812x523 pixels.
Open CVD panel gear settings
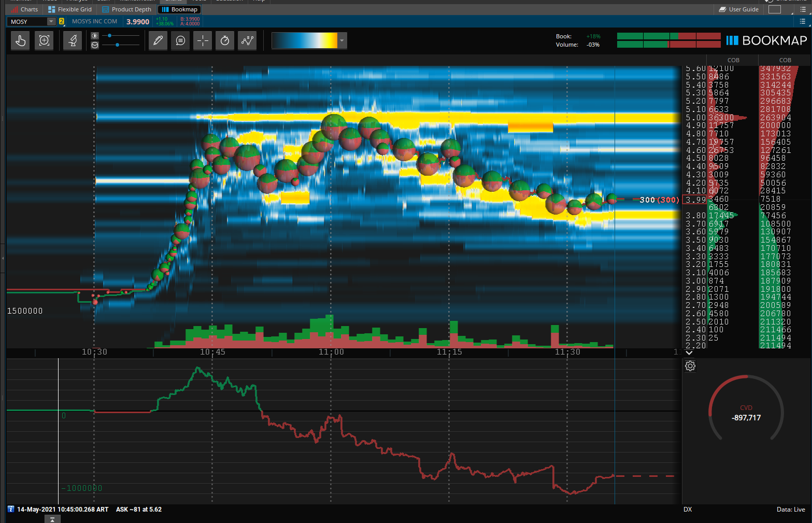point(690,366)
